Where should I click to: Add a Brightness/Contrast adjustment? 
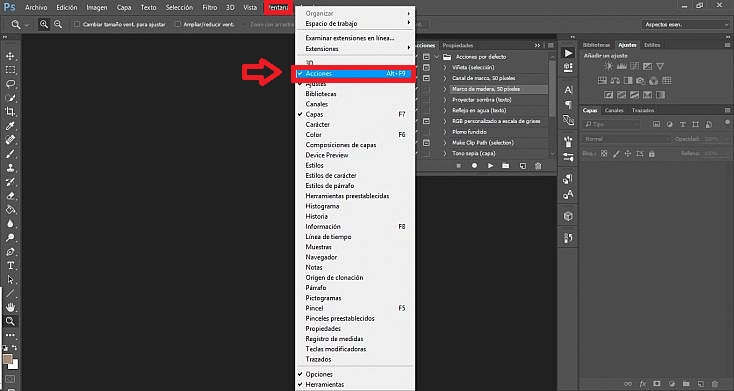[609, 66]
